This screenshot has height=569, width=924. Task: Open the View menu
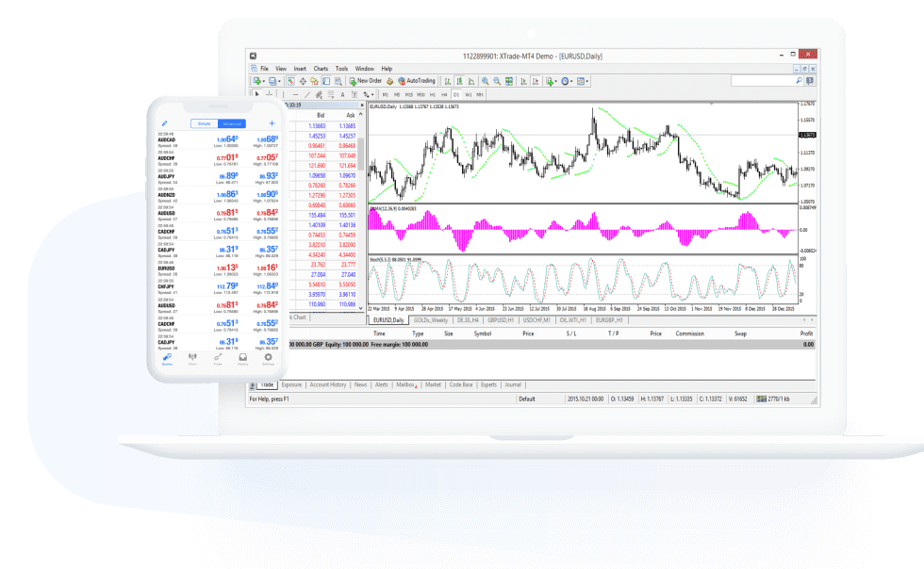pos(281,69)
